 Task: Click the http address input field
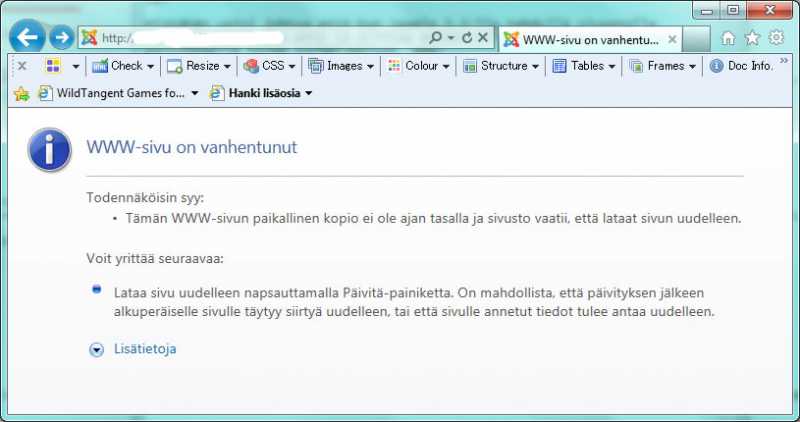[x=260, y=38]
